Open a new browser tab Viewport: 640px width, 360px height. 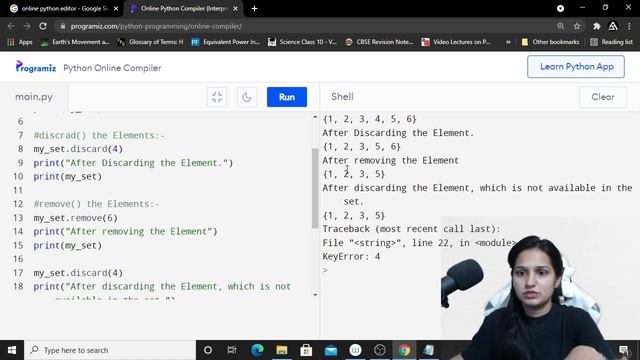point(254,9)
